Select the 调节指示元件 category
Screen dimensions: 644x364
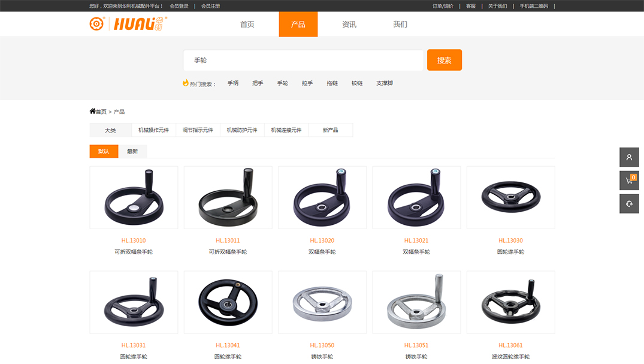pos(198,130)
